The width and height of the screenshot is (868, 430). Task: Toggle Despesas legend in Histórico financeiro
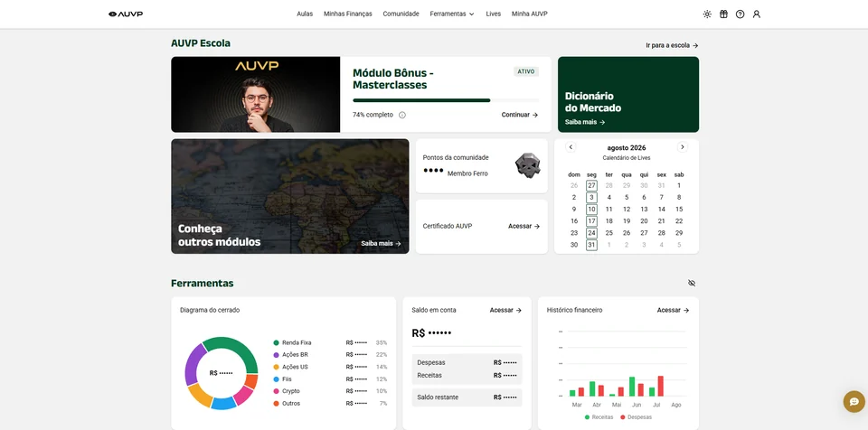pyautogui.click(x=636, y=417)
